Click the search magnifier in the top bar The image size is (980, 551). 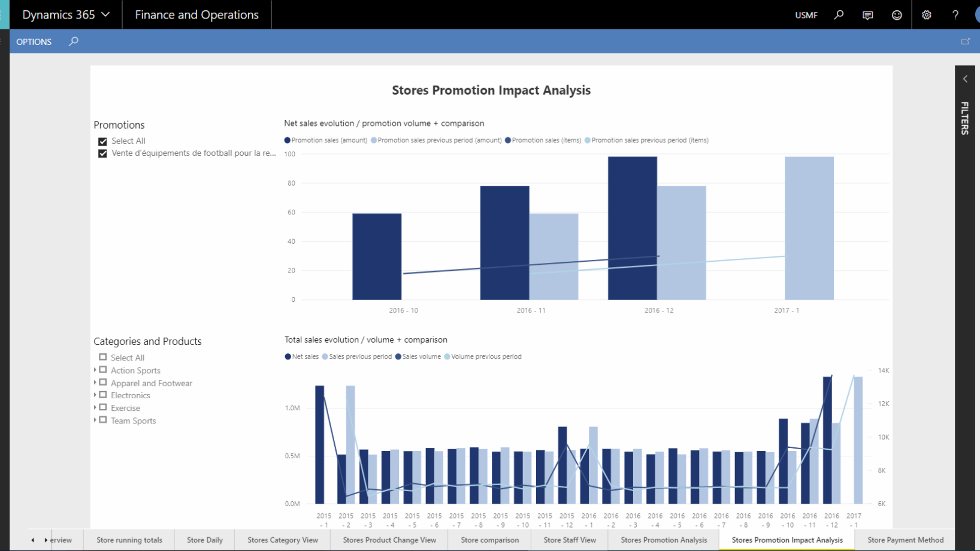[839, 15]
